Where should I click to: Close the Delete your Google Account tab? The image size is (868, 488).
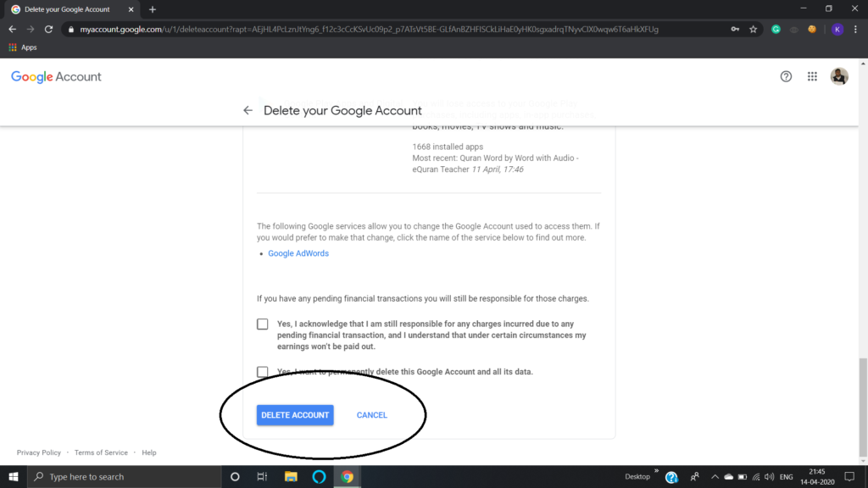pyautogui.click(x=131, y=9)
